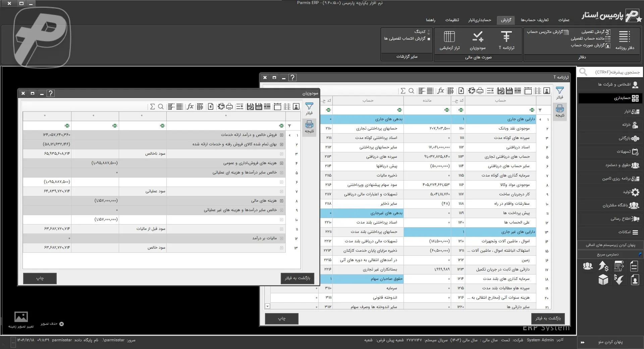Open the تراز آزمایشی trial balance report
The width and height of the screenshot is (644, 349).
tap(449, 40)
